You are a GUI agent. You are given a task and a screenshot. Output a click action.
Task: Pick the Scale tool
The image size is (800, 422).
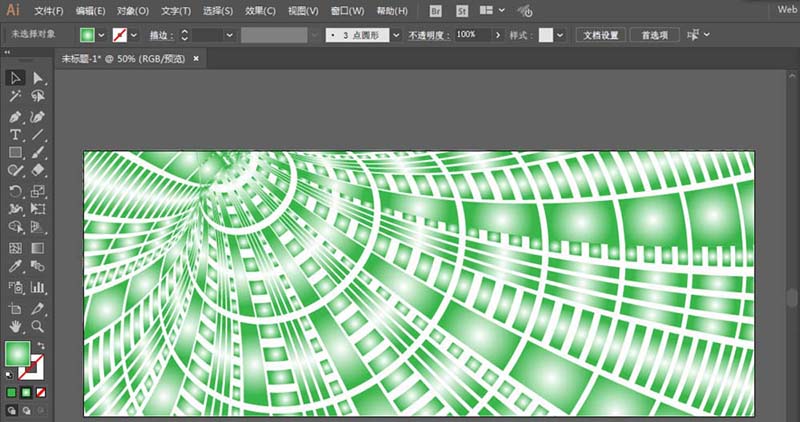38,191
